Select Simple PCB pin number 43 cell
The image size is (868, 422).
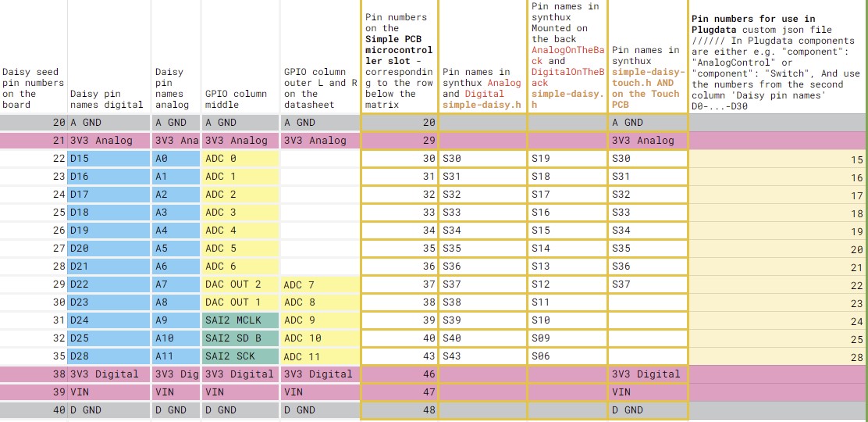click(x=399, y=356)
